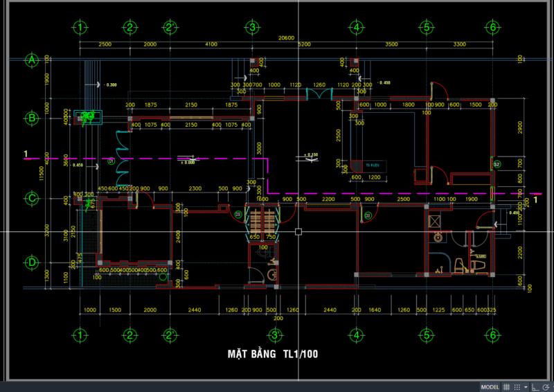Screen dimensions: 554x392
Task: Pick the left axis bubble labeled A
Action: pos(31,60)
